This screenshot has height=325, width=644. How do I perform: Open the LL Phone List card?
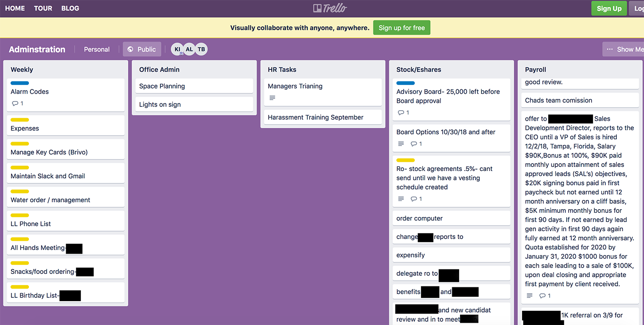pos(66,221)
